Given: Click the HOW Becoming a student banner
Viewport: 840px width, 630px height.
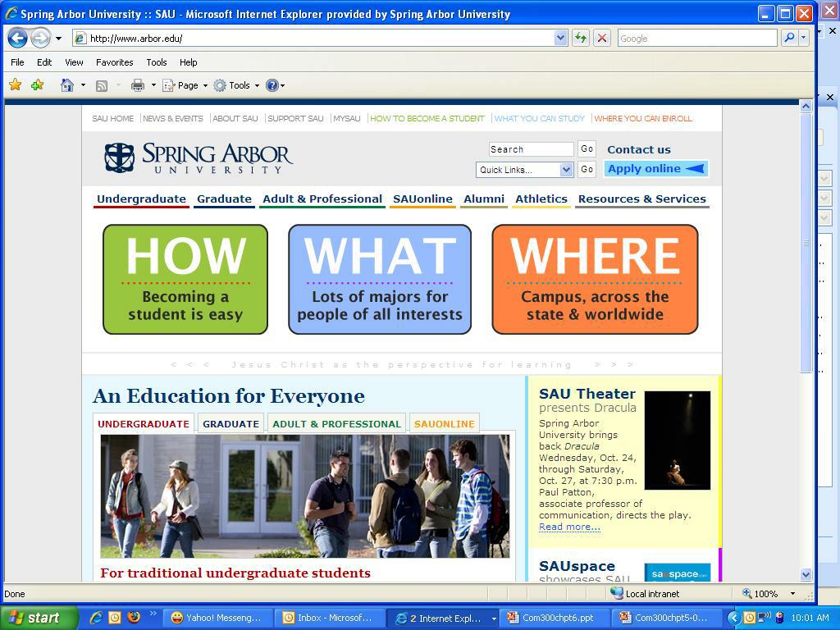Looking at the screenshot, I should (x=185, y=279).
